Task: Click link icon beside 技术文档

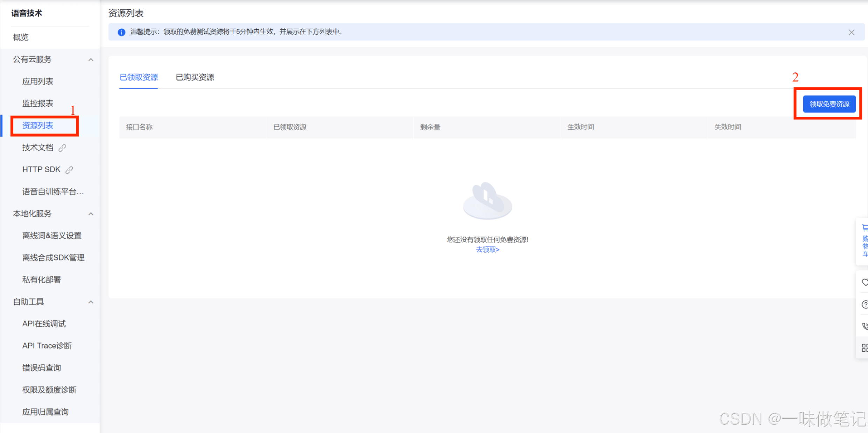Action: click(x=62, y=148)
